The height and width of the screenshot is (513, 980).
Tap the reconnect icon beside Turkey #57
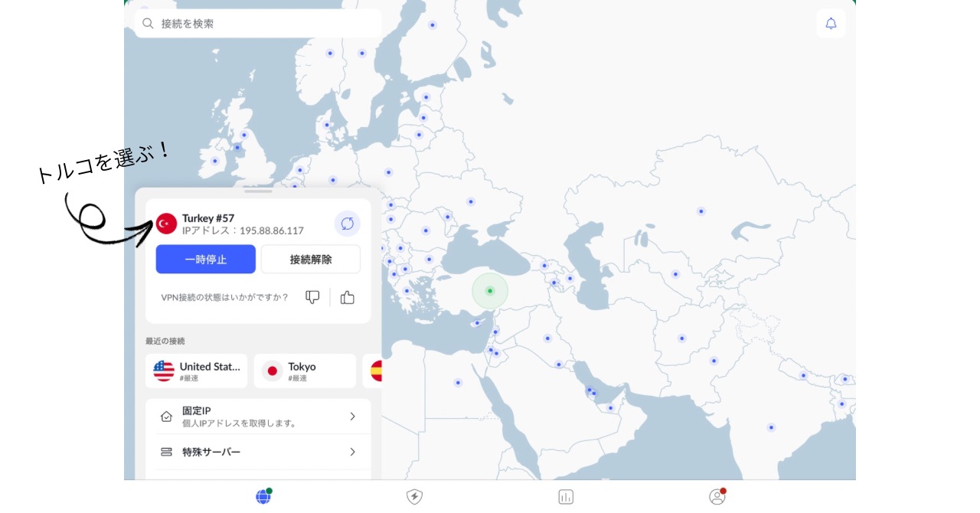347,224
